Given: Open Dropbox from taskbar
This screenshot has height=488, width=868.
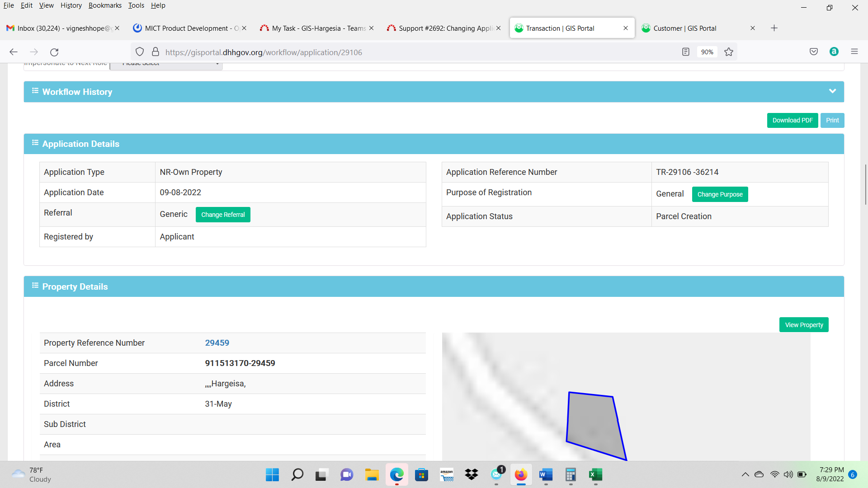Looking at the screenshot, I should point(472,474).
